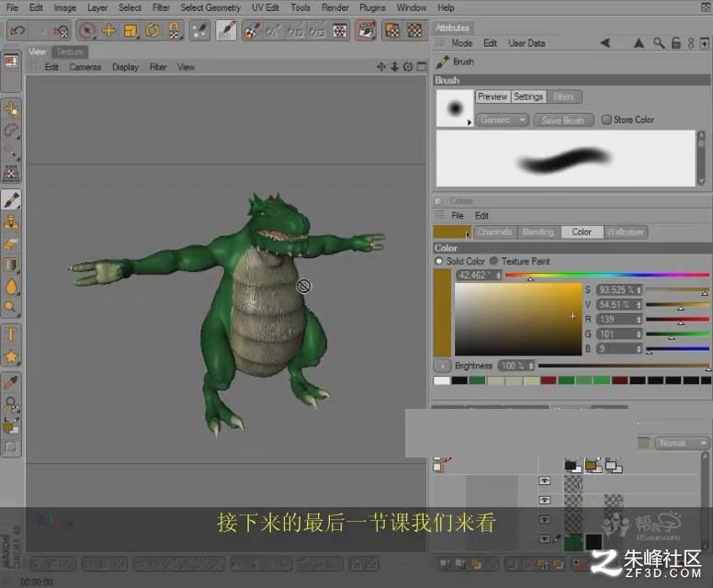The width and height of the screenshot is (713, 588).
Task: Select the Magic Wand tool
Action: [11, 153]
